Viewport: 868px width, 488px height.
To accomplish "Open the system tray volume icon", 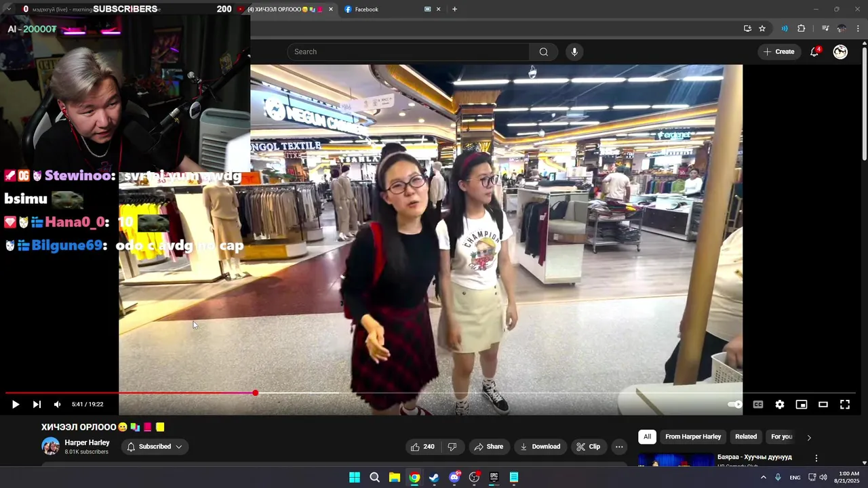I will [x=823, y=477].
